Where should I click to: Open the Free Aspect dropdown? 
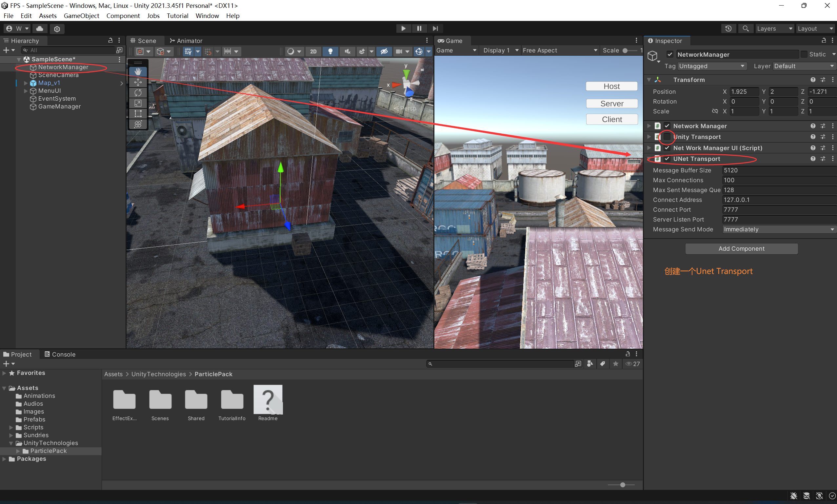[x=560, y=50]
